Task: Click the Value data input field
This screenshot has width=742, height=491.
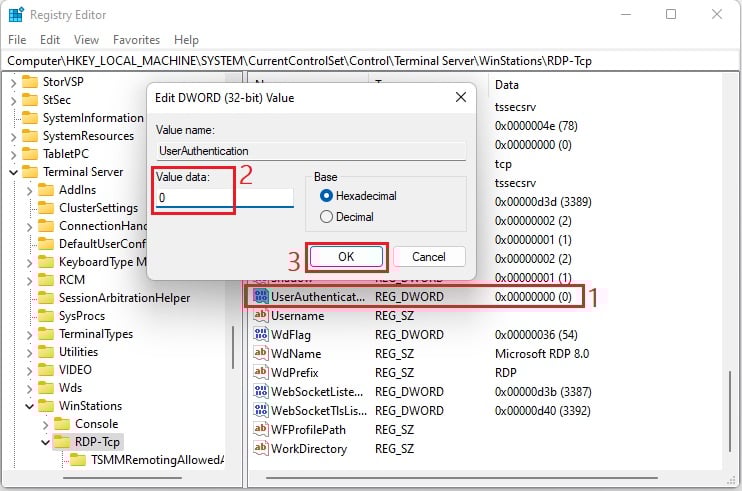Action: pos(225,198)
